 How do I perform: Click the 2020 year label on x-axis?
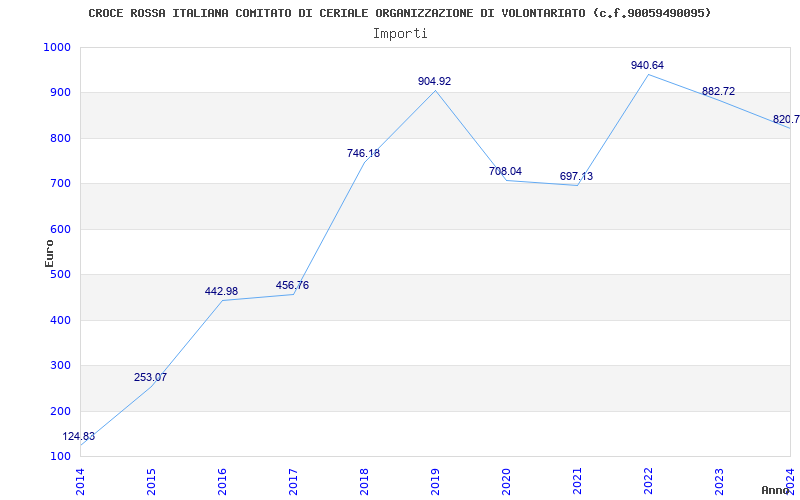tap(506, 482)
